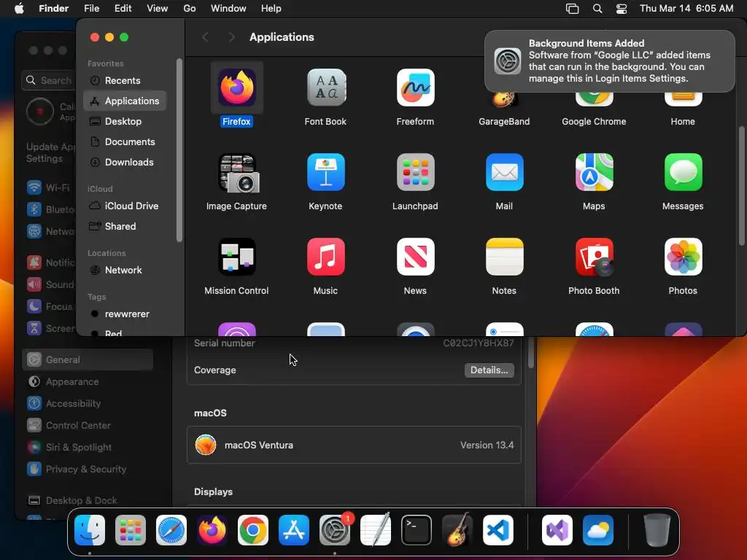Select the rewwrerer tag in Finder sidebar
Viewport: 747px width, 560px height.
click(125, 314)
